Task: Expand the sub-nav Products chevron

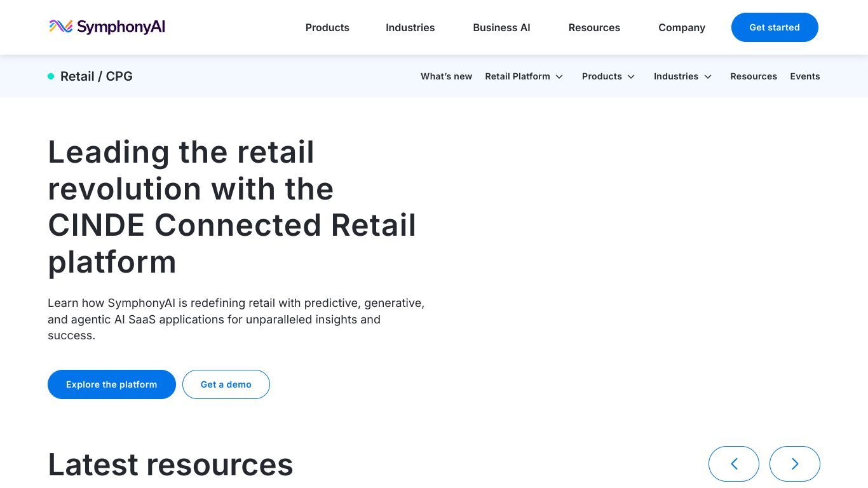Action: tap(631, 77)
